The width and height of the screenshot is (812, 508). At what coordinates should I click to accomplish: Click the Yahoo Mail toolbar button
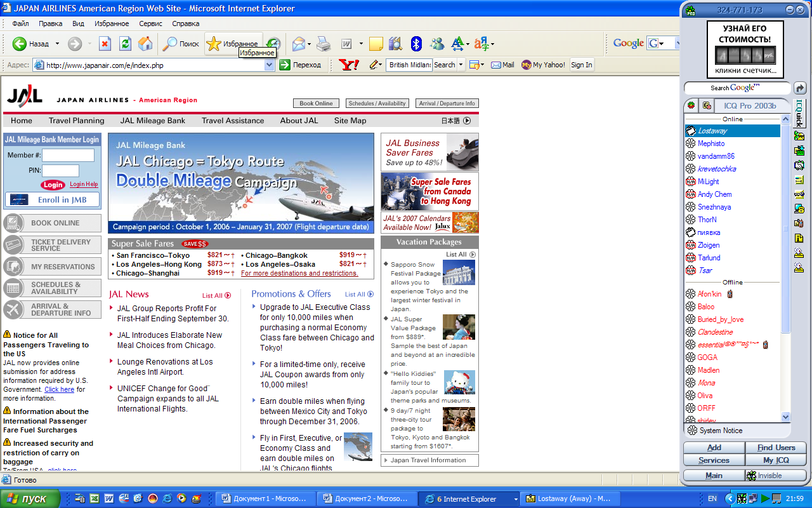[x=503, y=65]
